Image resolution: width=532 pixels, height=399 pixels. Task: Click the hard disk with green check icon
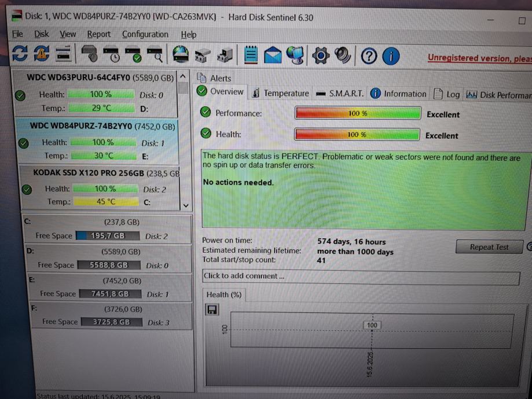pos(133,54)
